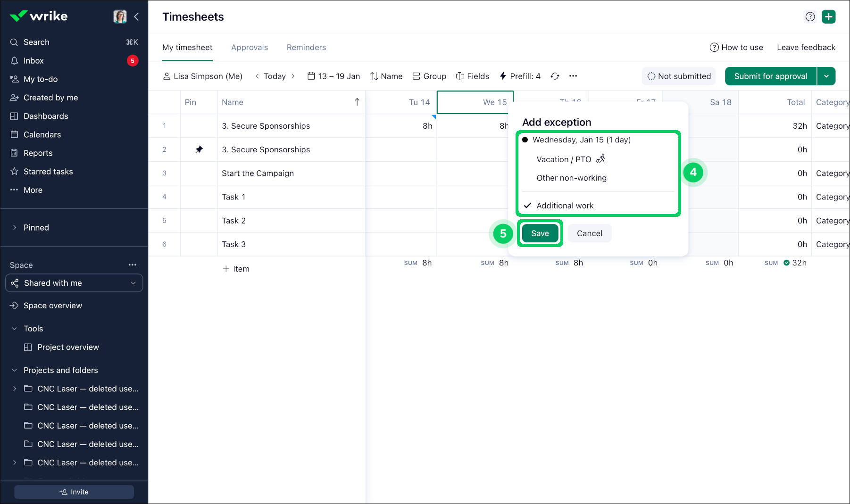Click the green plus create button
Image resolution: width=850 pixels, height=504 pixels.
(x=828, y=17)
